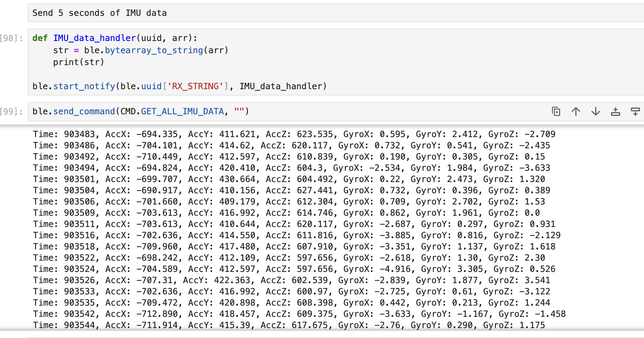Screen dimensions: 644x338
Task: Insert a new cell above
Action: tap(615, 112)
